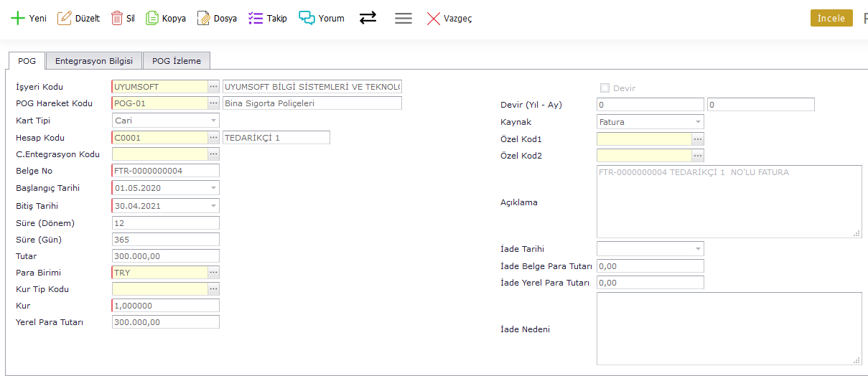Click the double arrow swap icon
The image size is (868, 376).
[368, 19]
